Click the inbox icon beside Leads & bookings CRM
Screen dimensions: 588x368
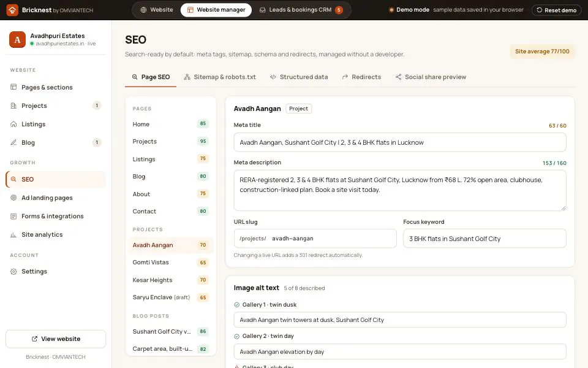[x=263, y=10]
